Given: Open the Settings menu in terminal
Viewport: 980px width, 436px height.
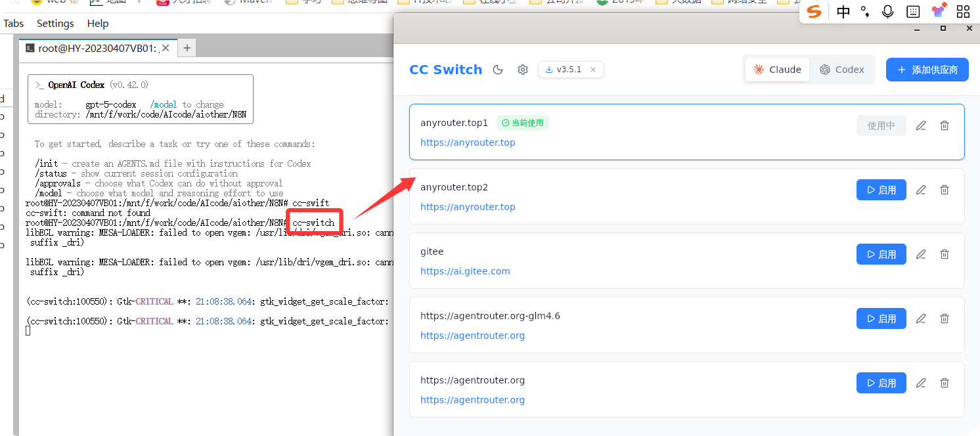Looking at the screenshot, I should point(55,23).
